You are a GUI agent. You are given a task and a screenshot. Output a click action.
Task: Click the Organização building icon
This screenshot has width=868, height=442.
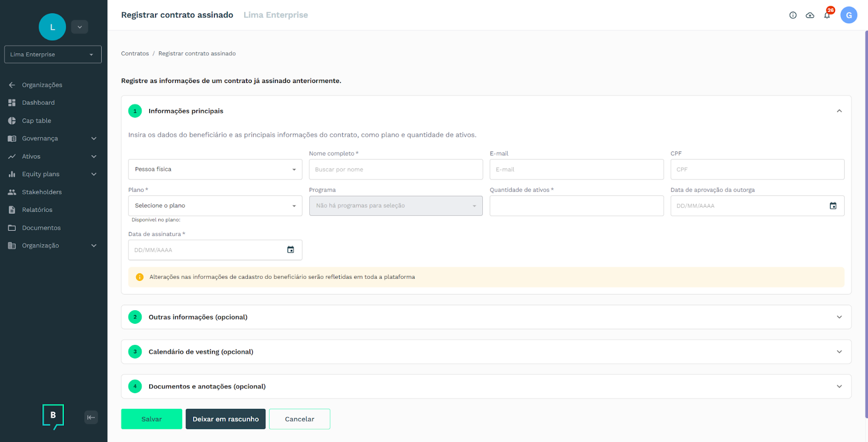12,246
